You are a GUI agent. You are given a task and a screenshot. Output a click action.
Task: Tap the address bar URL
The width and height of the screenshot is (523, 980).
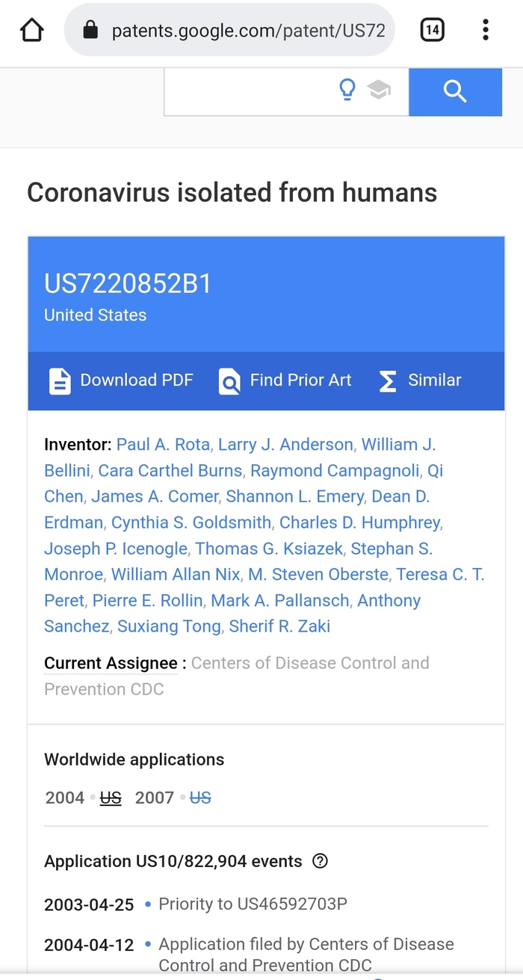click(248, 30)
